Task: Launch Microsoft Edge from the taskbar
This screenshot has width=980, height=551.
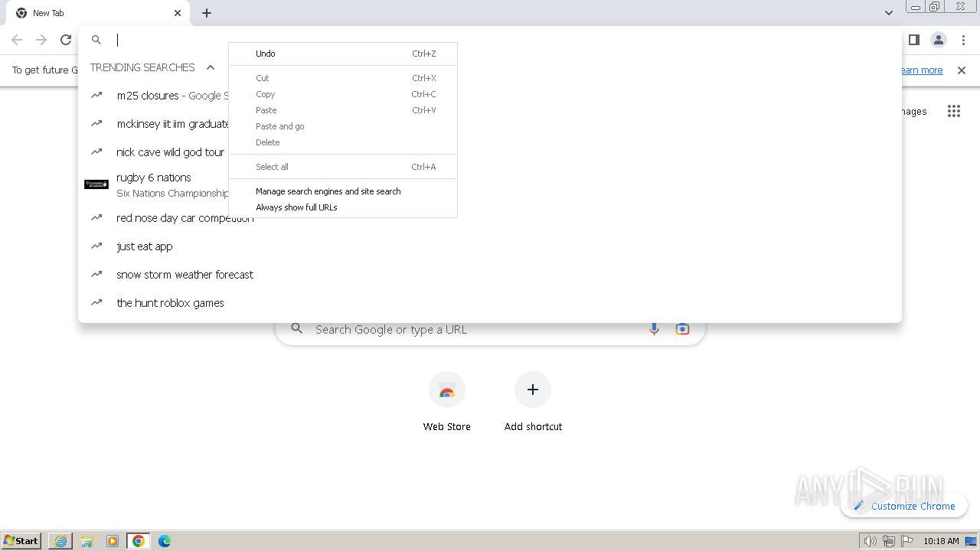Action: pyautogui.click(x=165, y=541)
